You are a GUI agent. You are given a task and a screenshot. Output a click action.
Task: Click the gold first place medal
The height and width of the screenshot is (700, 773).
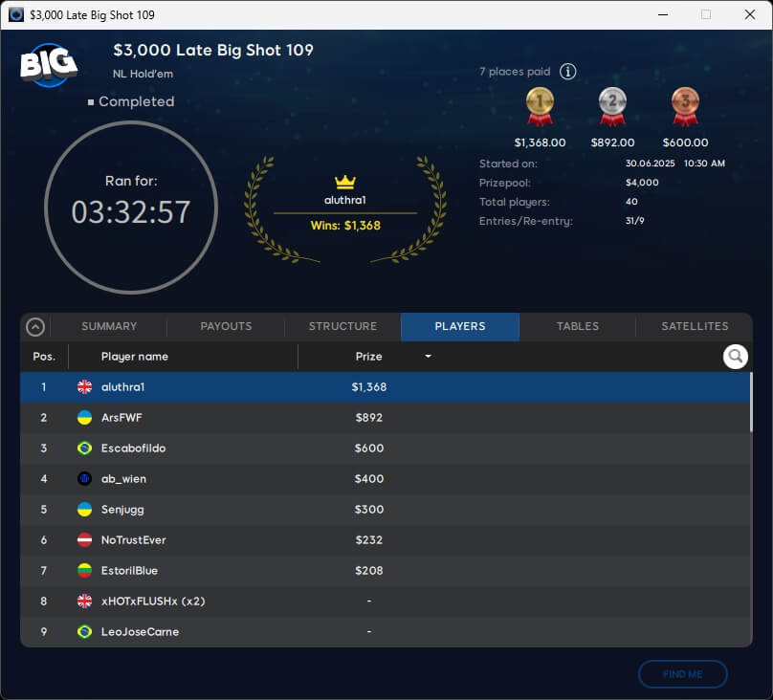(x=540, y=106)
